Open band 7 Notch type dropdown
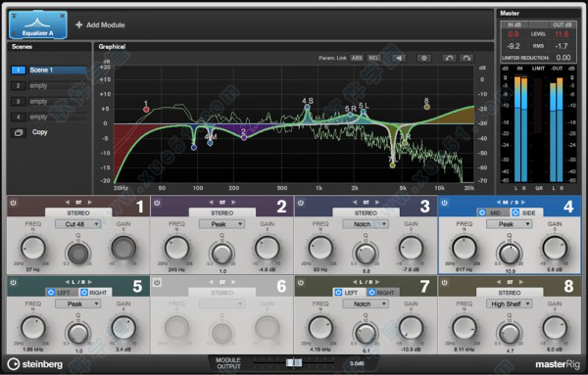This screenshot has height=375, width=588. pyautogui.click(x=366, y=304)
